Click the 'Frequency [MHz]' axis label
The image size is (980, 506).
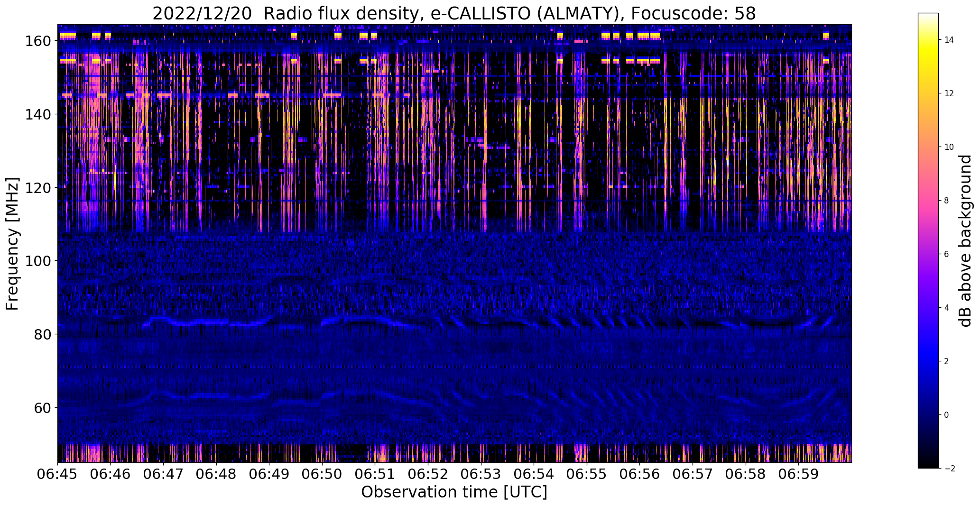[x=12, y=244]
